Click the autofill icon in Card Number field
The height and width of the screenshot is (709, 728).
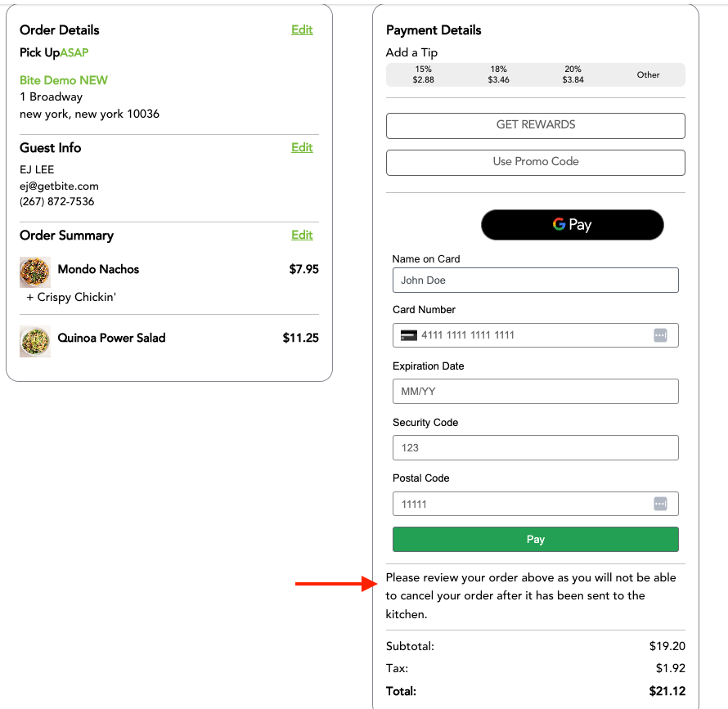pos(660,335)
